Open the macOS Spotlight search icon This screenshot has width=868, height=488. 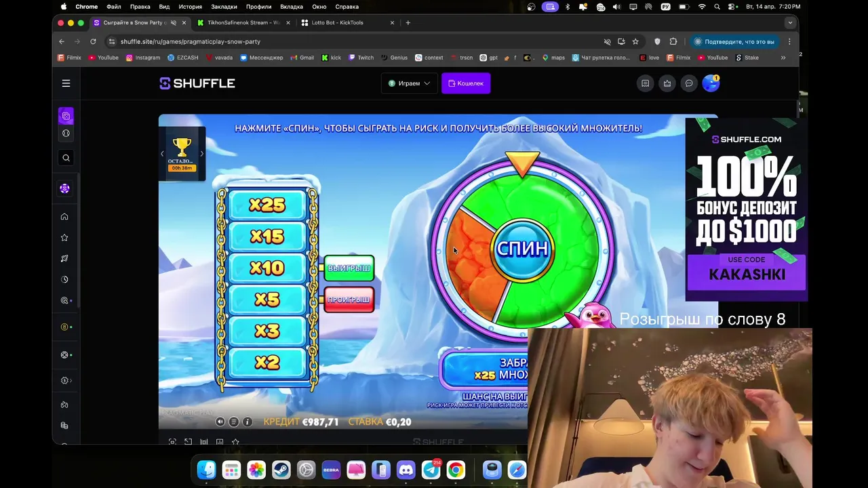[x=717, y=7]
